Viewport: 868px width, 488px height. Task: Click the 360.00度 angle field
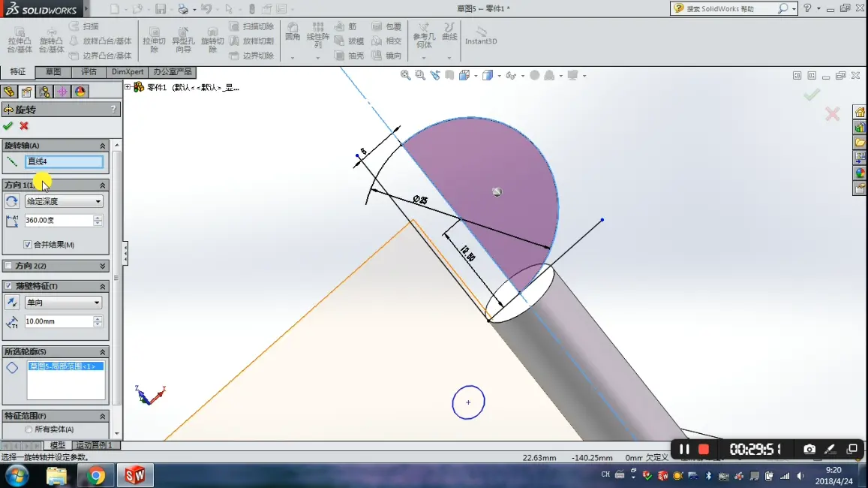[59, 221]
